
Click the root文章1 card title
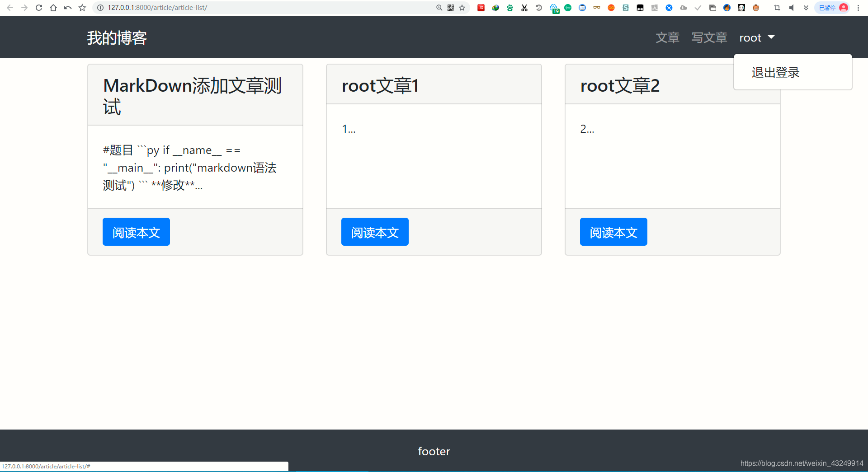point(380,85)
